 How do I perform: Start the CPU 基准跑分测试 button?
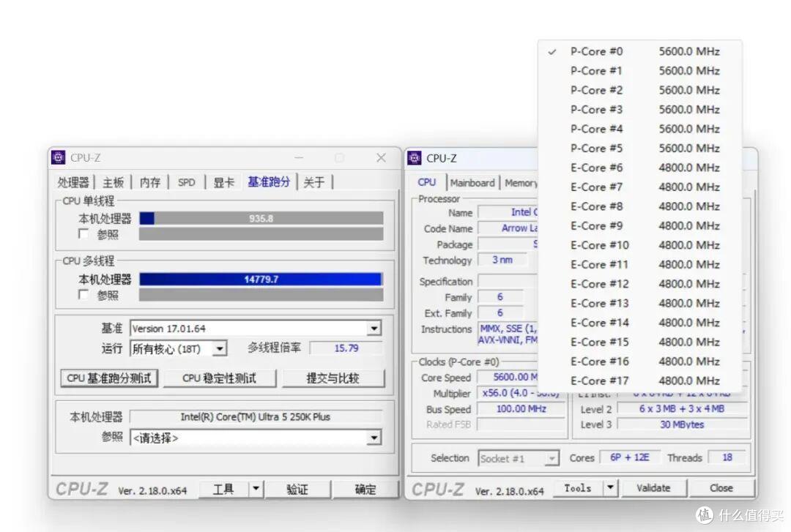[109, 378]
